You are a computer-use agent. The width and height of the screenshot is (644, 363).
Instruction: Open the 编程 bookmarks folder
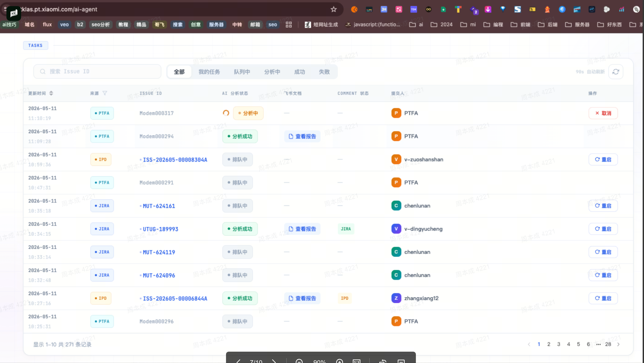click(493, 25)
